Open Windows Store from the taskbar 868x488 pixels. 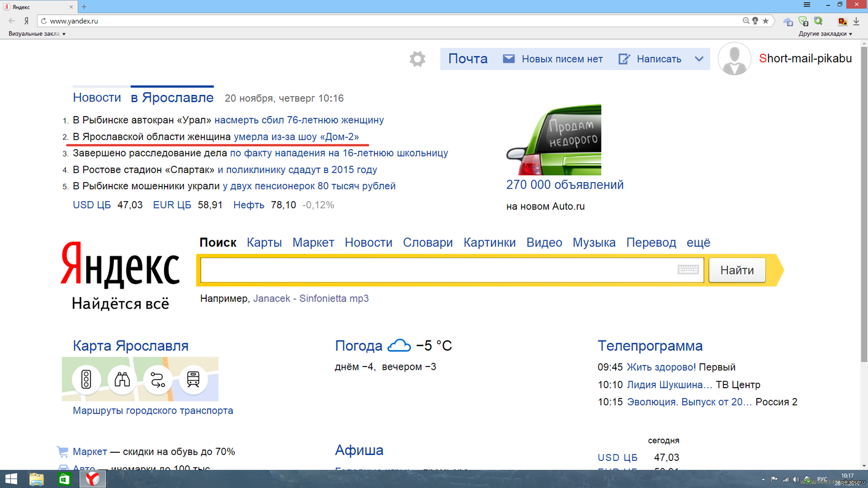point(65,479)
